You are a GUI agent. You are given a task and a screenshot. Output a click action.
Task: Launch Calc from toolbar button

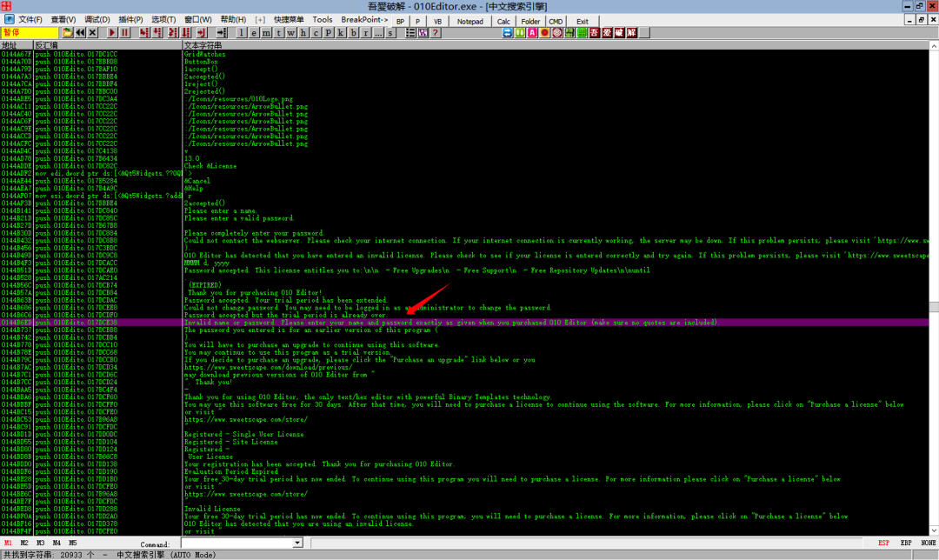pos(503,21)
